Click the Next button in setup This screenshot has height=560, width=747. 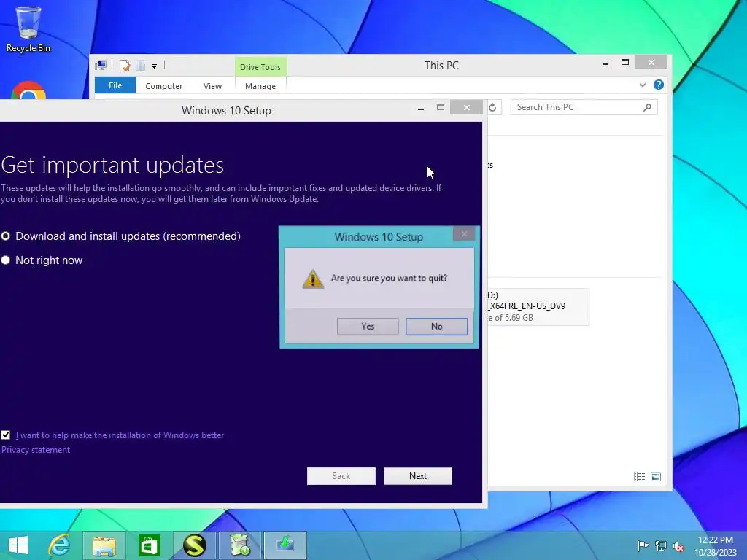coord(418,476)
